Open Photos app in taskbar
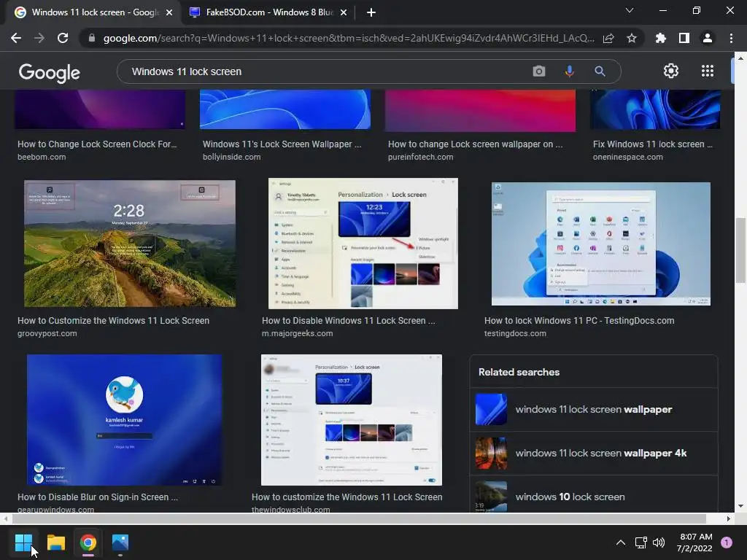This screenshot has width=747, height=560. click(120, 542)
